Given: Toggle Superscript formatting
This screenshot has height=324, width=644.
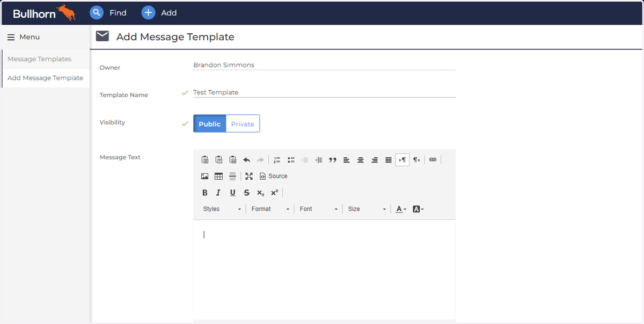Looking at the screenshot, I should point(274,193).
